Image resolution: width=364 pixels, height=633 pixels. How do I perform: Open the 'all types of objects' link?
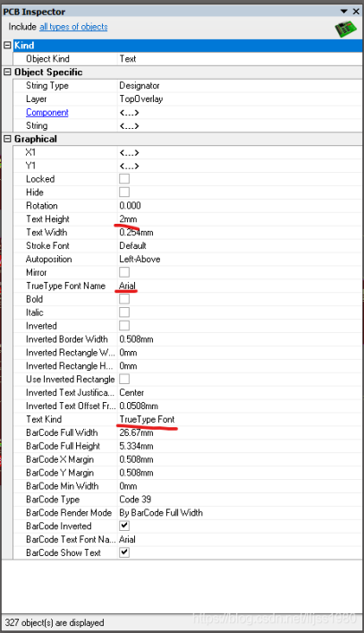[73, 27]
